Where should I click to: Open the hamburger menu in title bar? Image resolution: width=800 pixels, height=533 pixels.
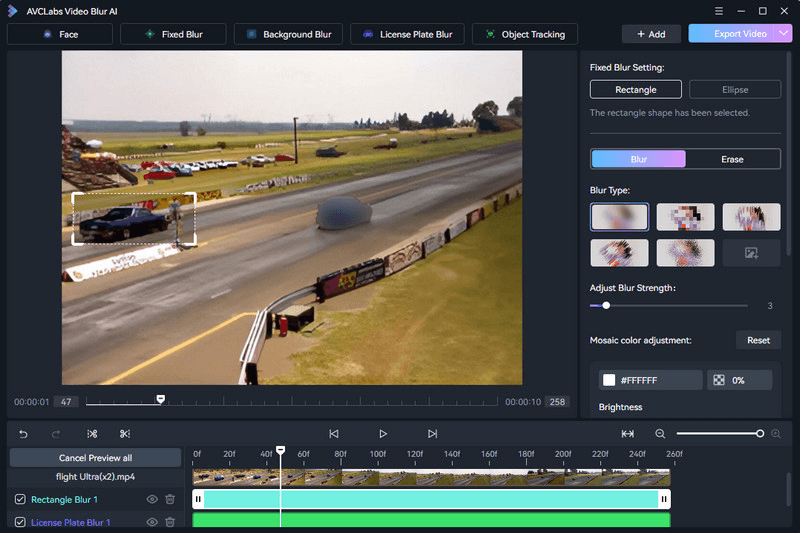point(720,10)
